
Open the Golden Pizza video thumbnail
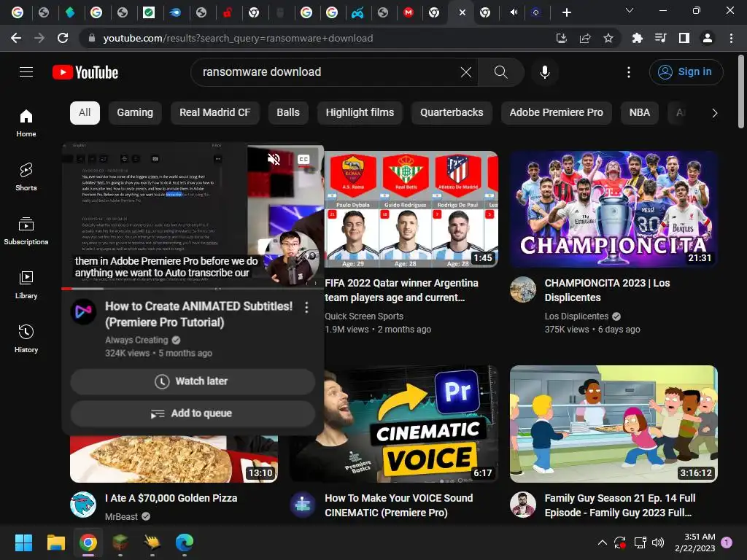174,459
